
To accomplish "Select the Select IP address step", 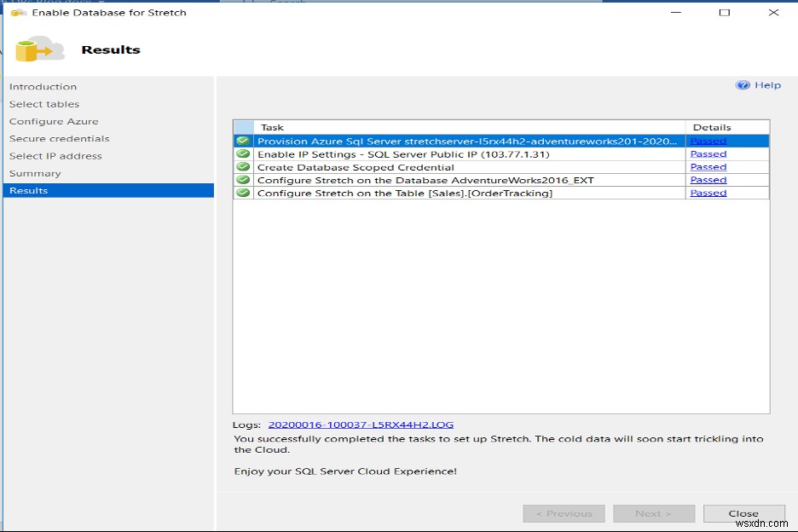I will (55, 156).
